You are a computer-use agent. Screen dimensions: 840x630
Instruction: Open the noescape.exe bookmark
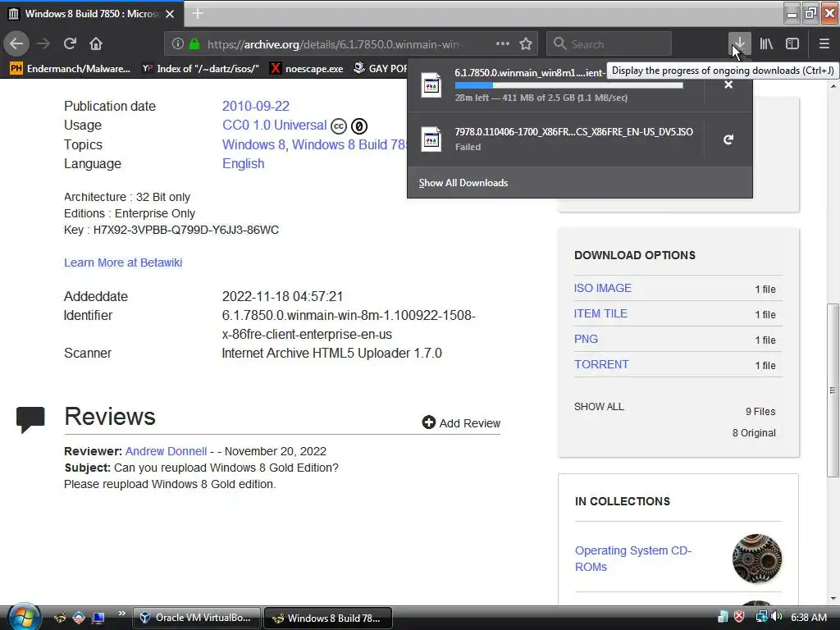click(307, 69)
